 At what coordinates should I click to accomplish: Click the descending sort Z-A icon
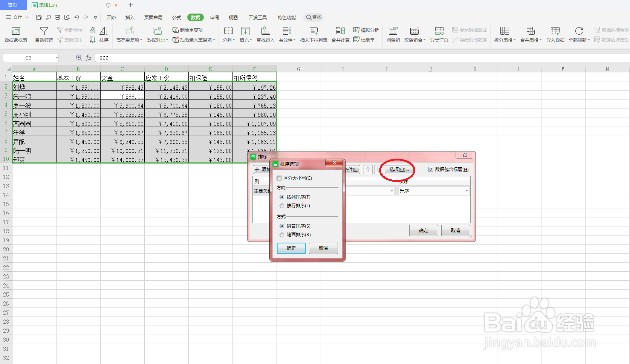pos(93,40)
